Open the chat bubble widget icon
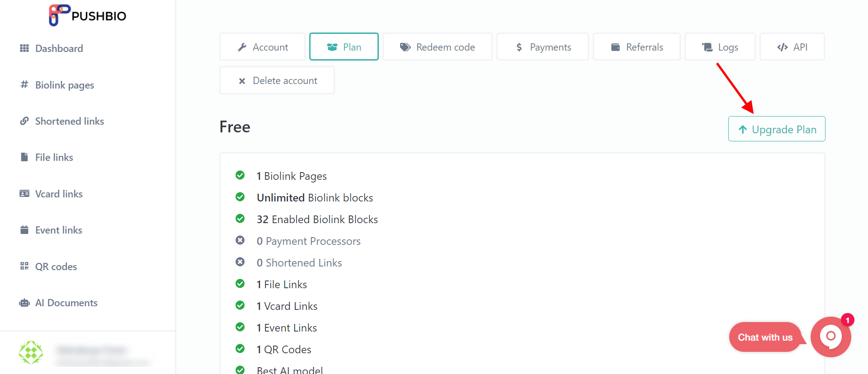The image size is (868, 374). click(830, 337)
